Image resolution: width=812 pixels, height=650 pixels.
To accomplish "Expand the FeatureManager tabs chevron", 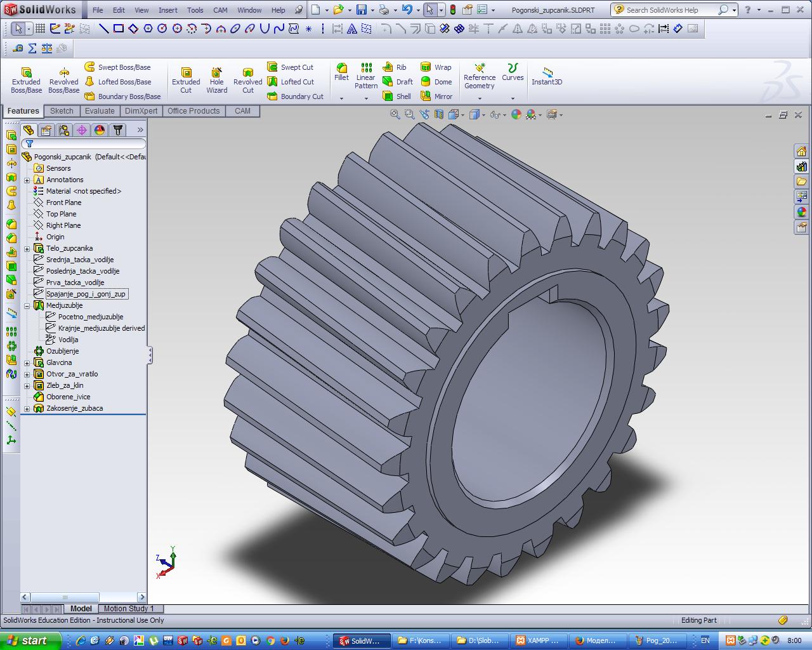I will 140,130.
